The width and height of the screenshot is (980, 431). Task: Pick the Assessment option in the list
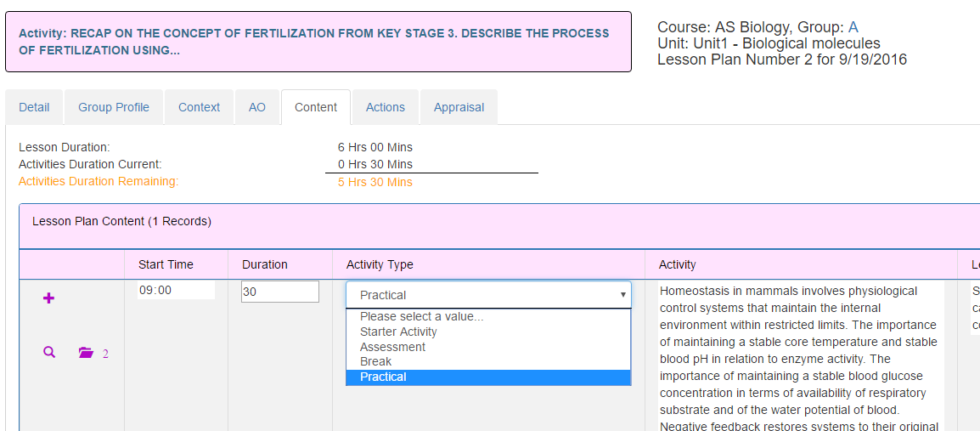click(x=392, y=347)
